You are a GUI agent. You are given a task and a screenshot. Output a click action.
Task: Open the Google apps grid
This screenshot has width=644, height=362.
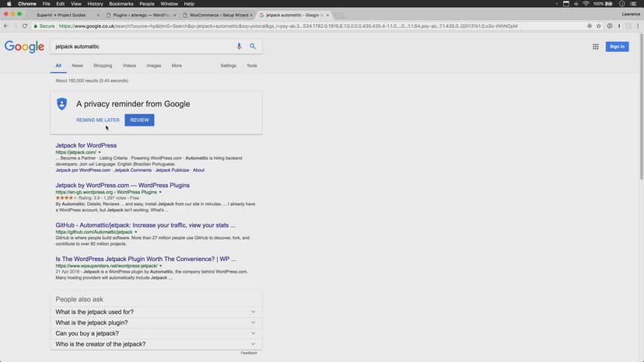click(x=596, y=47)
